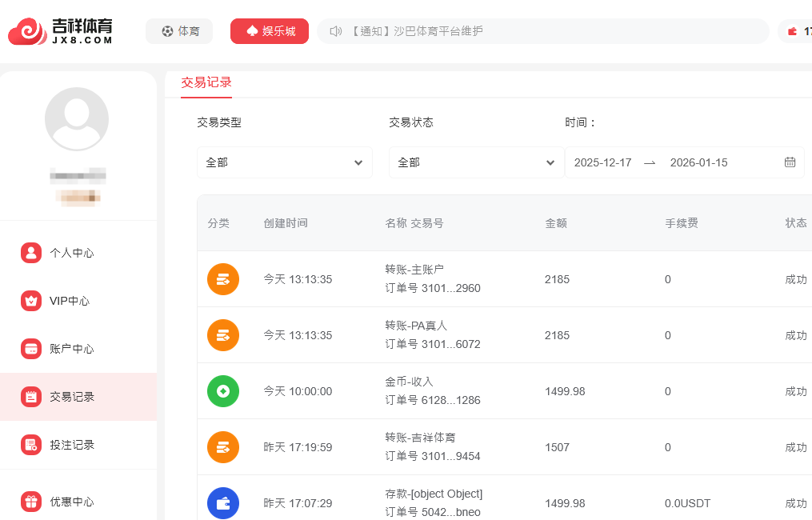Image resolution: width=812 pixels, height=520 pixels.
Task: Click the user avatar picture
Action: [x=77, y=119]
